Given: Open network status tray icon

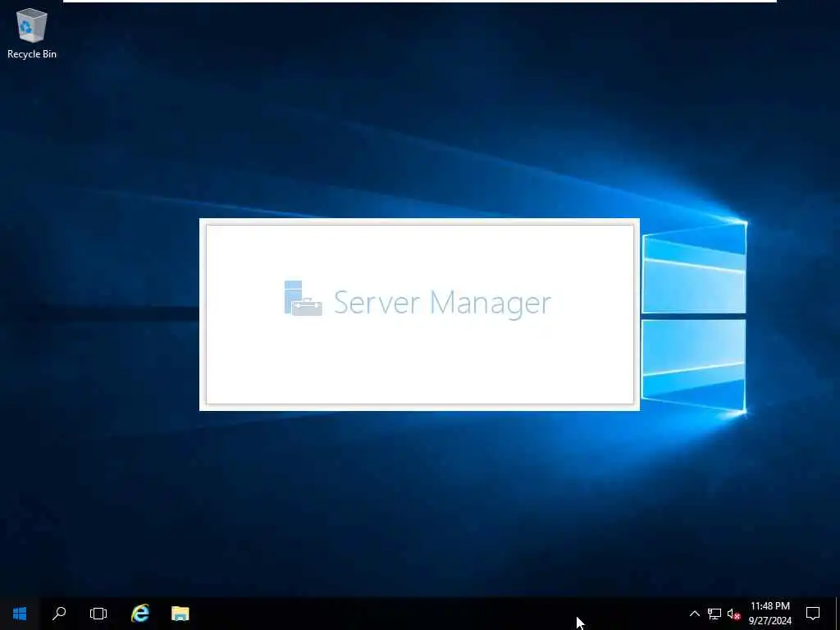Looking at the screenshot, I should pyautogui.click(x=714, y=614).
